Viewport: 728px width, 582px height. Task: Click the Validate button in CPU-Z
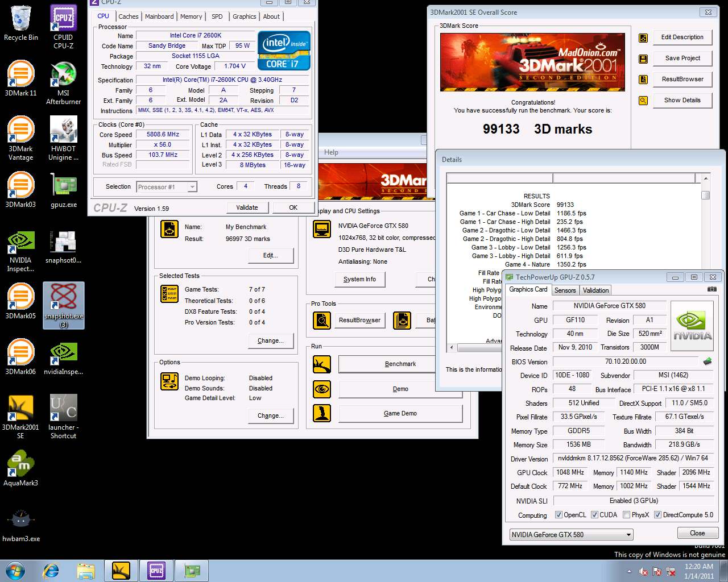pyautogui.click(x=247, y=207)
